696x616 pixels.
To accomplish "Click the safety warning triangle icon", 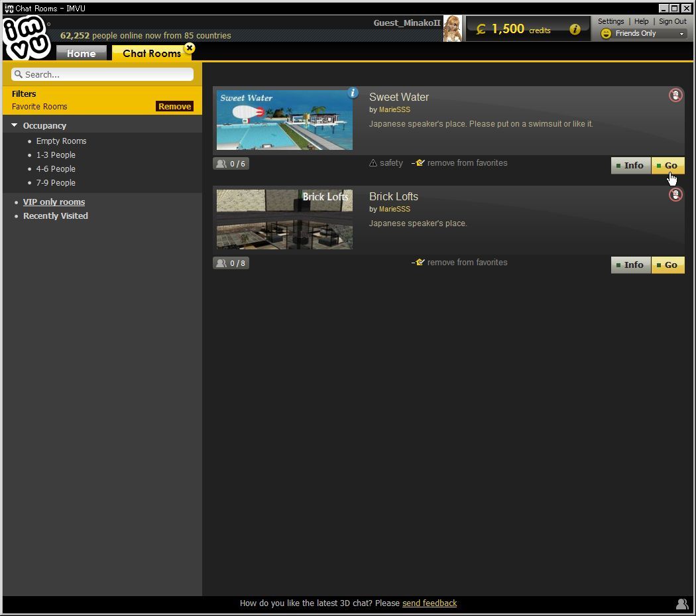I will tap(373, 163).
